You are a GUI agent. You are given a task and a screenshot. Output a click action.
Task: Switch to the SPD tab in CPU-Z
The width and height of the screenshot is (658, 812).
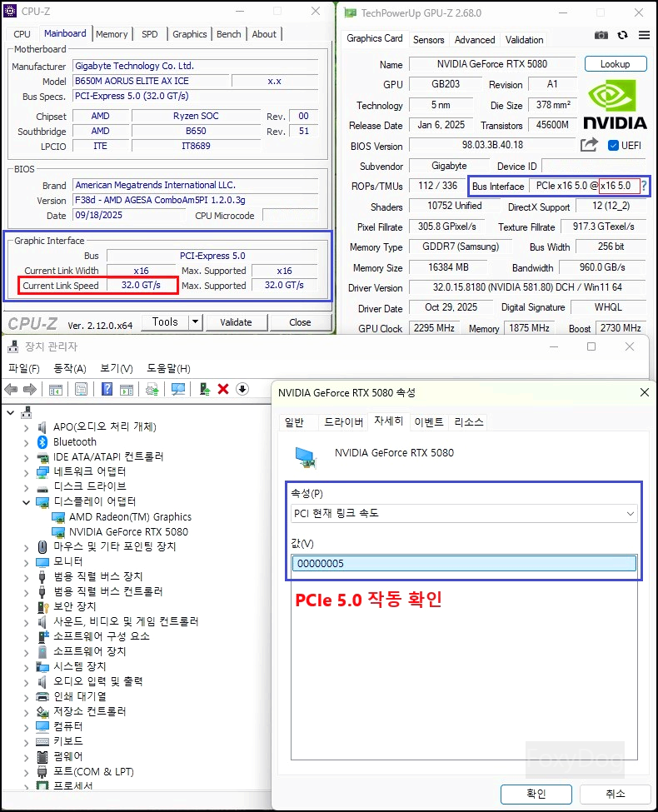(150, 34)
